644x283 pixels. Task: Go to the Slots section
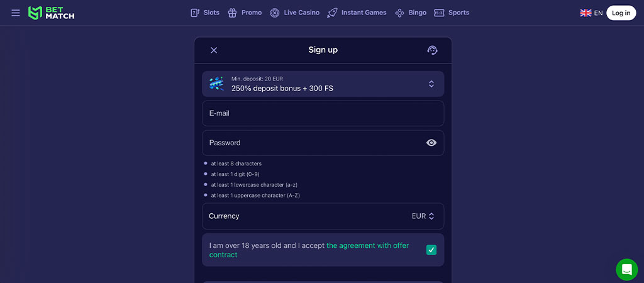click(x=205, y=13)
